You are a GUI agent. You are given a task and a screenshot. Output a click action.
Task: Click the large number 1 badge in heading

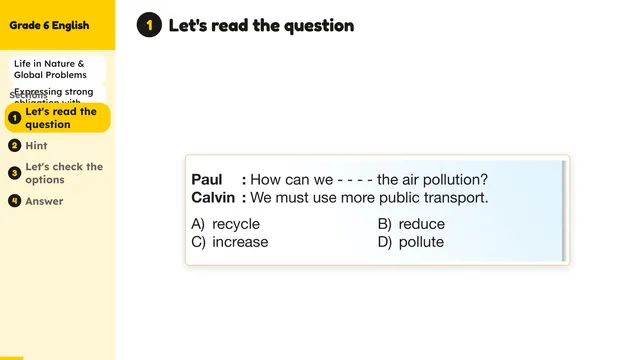tap(149, 25)
